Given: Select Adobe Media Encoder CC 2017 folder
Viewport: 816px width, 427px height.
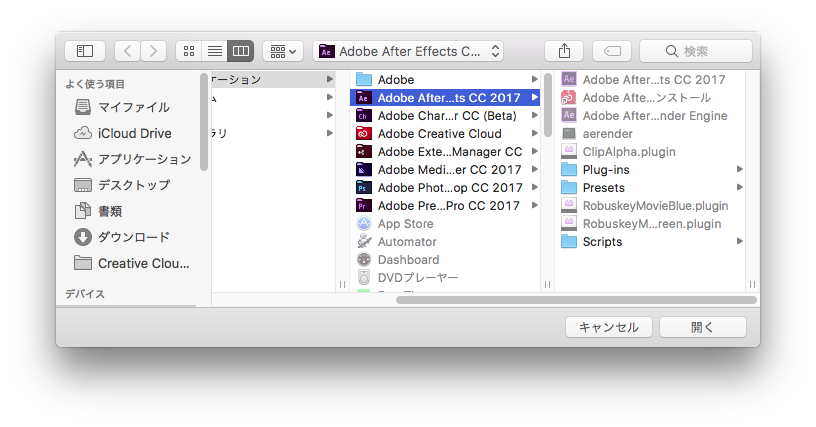Looking at the screenshot, I should coord(445,170).
